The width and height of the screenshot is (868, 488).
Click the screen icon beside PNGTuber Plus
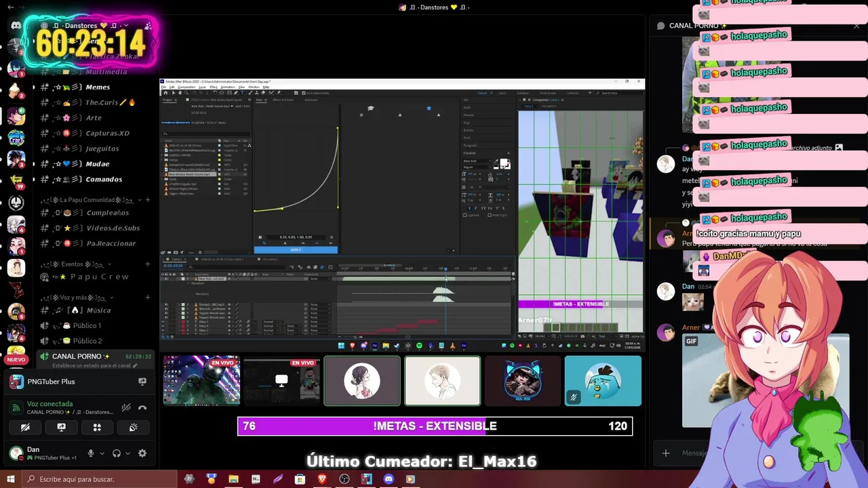pos(142,382)
